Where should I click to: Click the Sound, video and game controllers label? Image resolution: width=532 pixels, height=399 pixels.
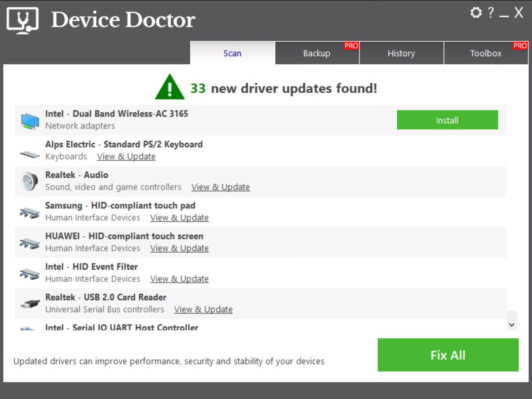coord(113,187)
